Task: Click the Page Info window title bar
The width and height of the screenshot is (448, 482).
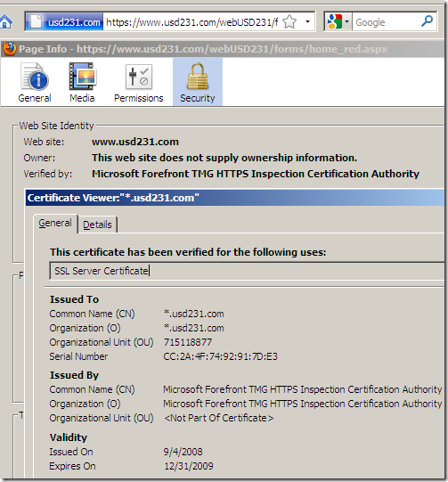Action: click(x=223, y=49)
